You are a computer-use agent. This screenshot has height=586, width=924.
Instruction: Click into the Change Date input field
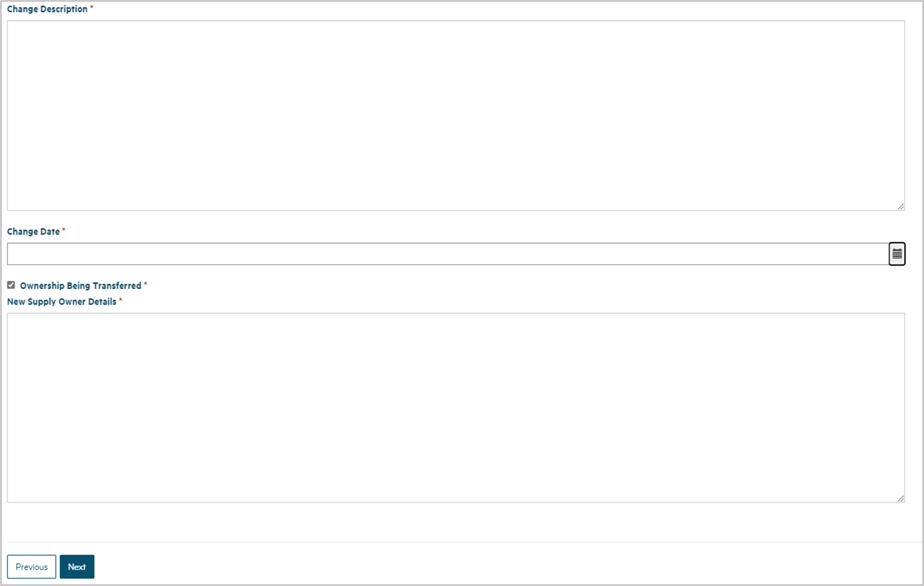tap(447, 254)
